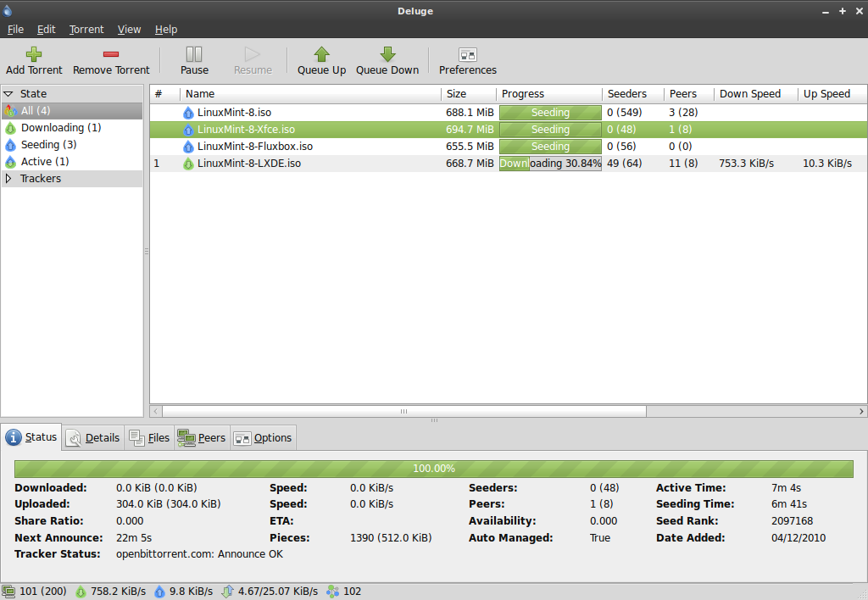
Task: Click the connections icon in status bar
Action: tap(8, 592)
